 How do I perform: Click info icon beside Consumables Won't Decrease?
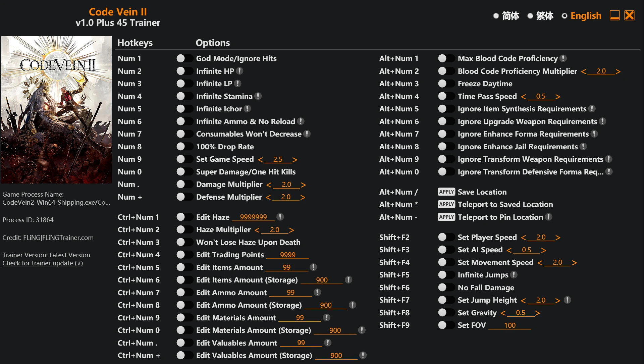pos(307,134)
